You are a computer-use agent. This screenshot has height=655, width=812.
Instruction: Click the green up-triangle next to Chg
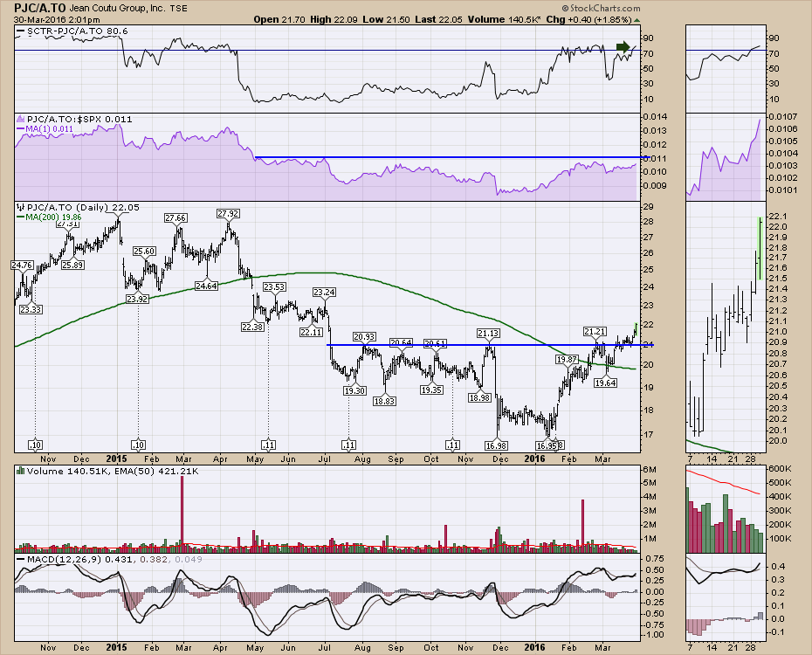click(637, 20)
